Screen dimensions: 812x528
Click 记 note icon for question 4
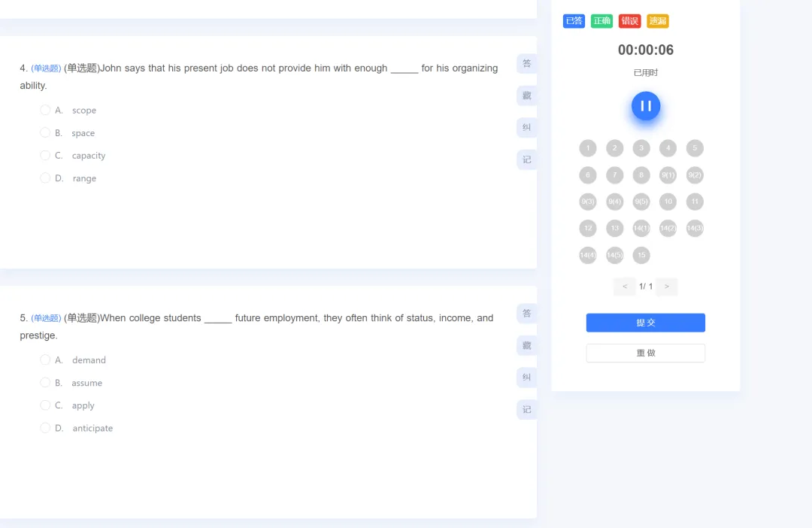[526, 159]
